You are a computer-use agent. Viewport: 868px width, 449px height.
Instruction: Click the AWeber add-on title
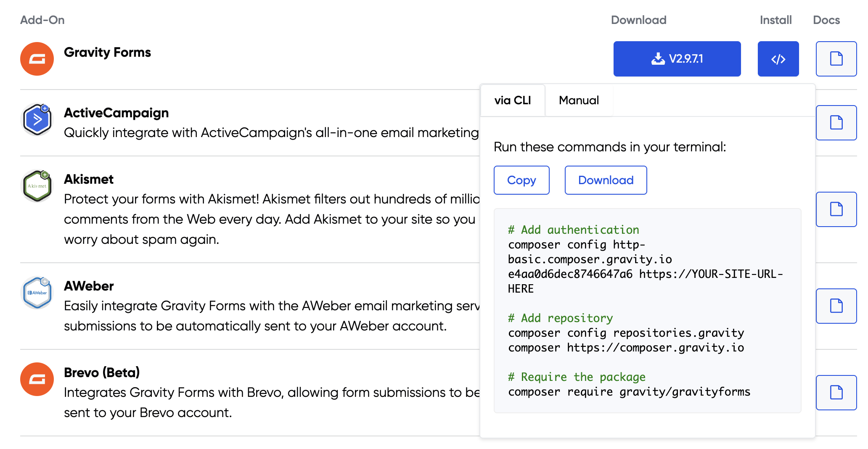point(89,286)
